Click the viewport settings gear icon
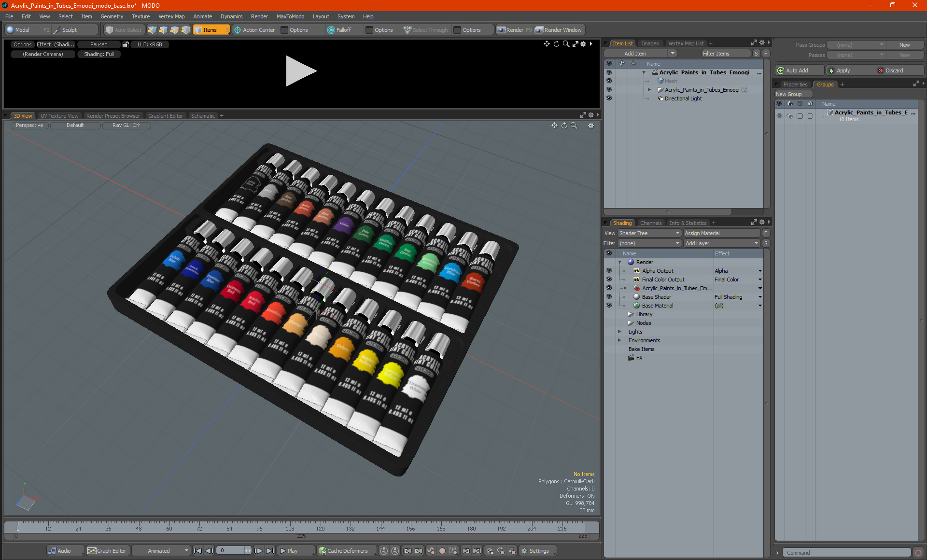 591,125
